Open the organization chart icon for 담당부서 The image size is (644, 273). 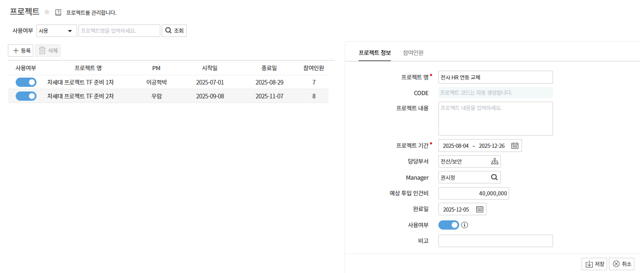click(494, 161)
